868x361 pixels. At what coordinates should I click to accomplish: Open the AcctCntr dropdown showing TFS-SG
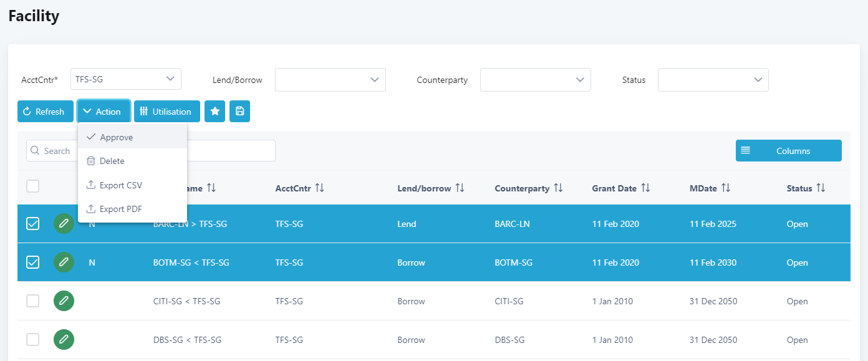click(126, 79)
